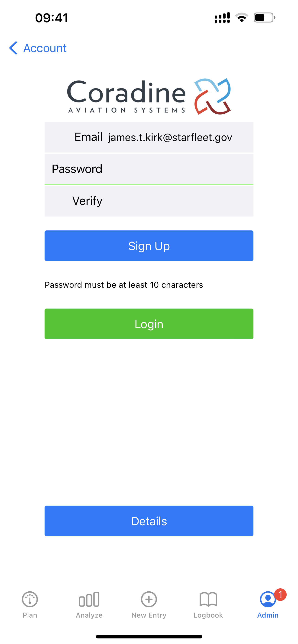Go back to the Account screen
The height and width of the screenshot is (644, 298).
coord(38,48)
